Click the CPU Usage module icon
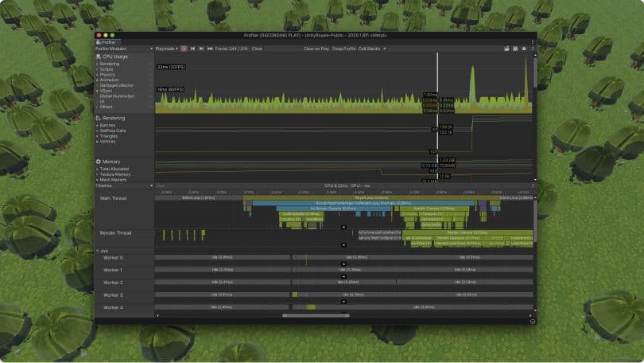644x363 pixels. (x=98, y=57)
